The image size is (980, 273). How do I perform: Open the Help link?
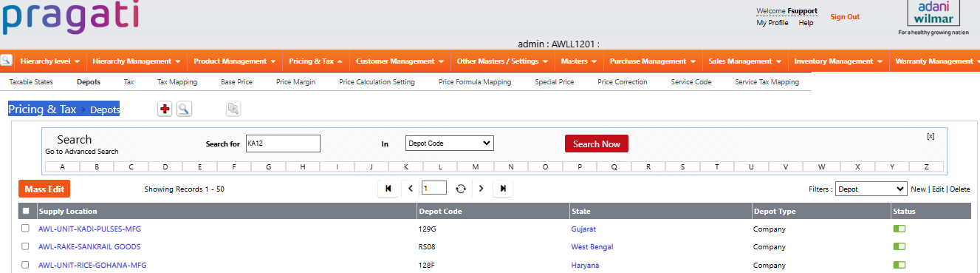[x=806, y=23]
